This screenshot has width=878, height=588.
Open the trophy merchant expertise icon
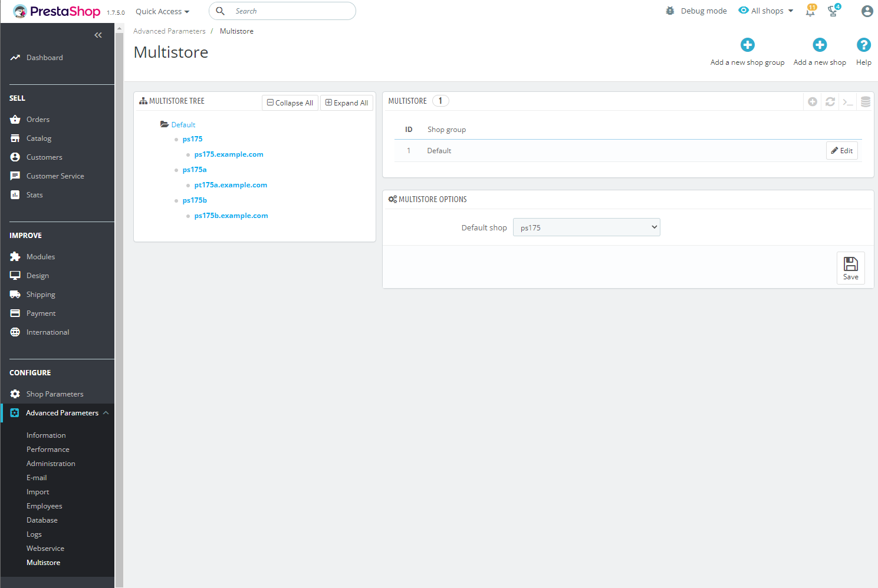tap(833, 11)
